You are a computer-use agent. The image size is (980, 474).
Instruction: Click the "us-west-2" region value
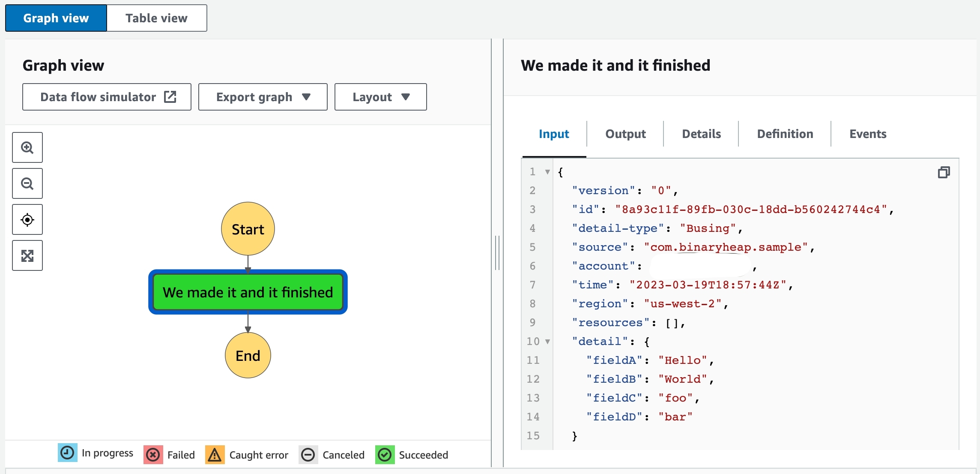tap(683, 304)
